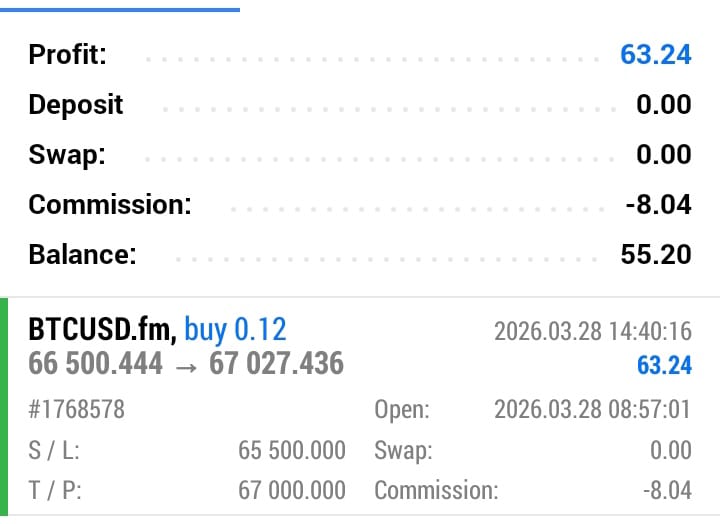The width and height of the screenshot is (720, 524).
Task: Select the summary profit value 63.24
Action: tap(655, 54)
